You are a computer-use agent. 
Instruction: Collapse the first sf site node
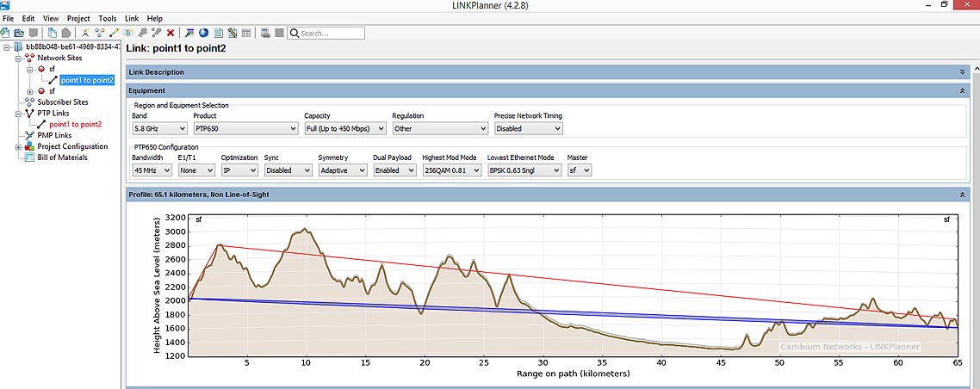click(x=29, y=69)
